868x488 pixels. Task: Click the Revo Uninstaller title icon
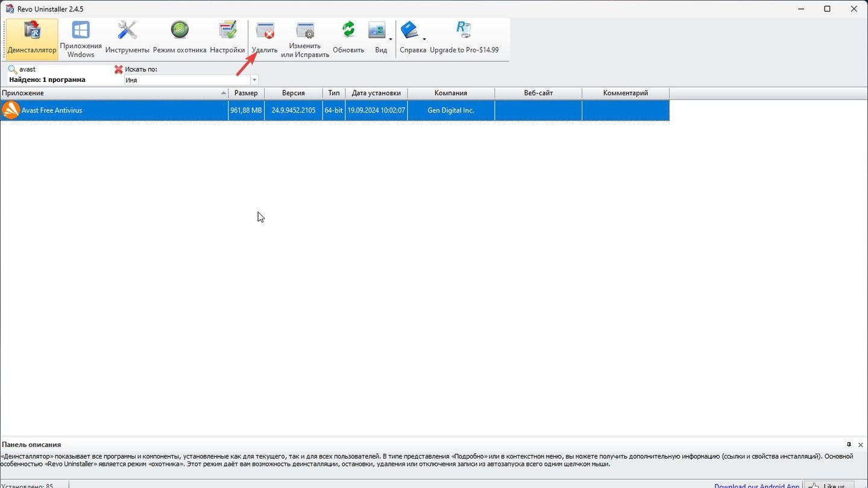coord(10,9)
